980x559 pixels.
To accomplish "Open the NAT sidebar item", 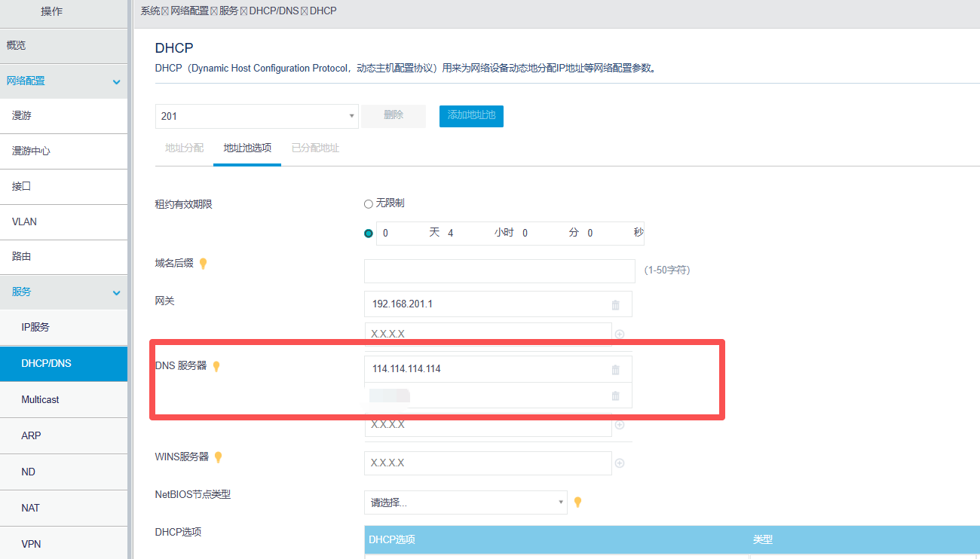I will (x=31, y=508).
